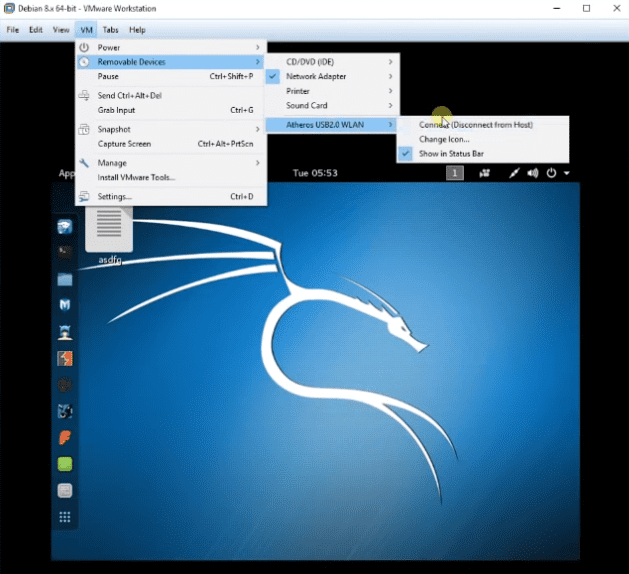Viewport: 629px width, 574px height.
Task: Launch Maltego from the dock
Action: click(x=65, y=305)
